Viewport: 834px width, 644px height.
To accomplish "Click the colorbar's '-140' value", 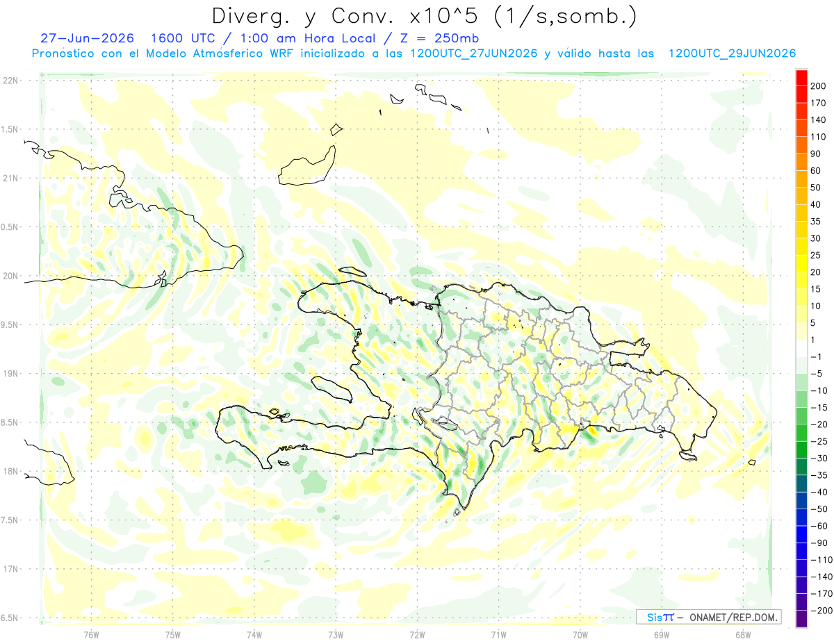I will coord(821,577).
